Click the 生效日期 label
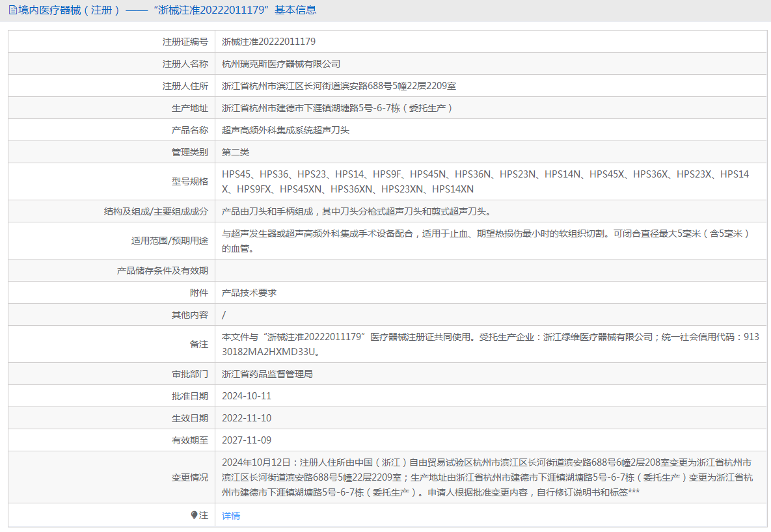The width and height of the screenshot is (771, 532). click(x=190, y=418)
